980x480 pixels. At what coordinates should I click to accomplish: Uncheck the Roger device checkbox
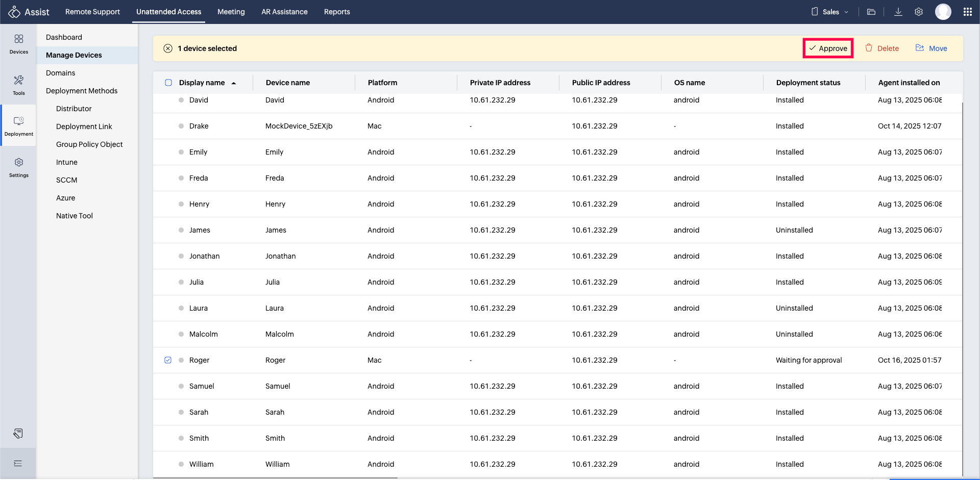tap(168, 360)
